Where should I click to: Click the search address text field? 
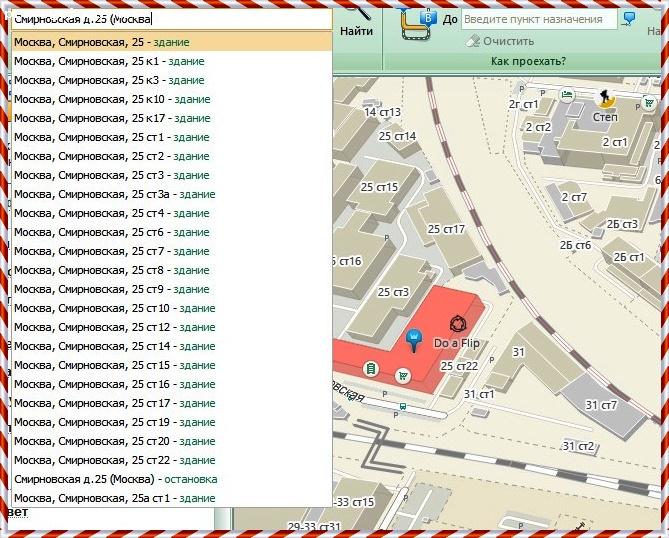(x=170, y=19)
